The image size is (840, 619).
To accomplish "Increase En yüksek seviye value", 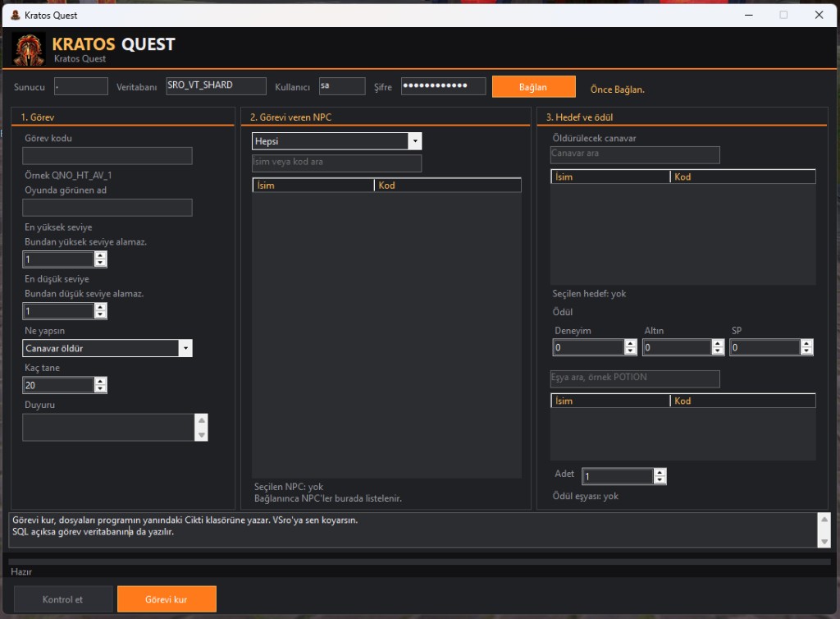I will pyautogui.click(x=101, y=255).
